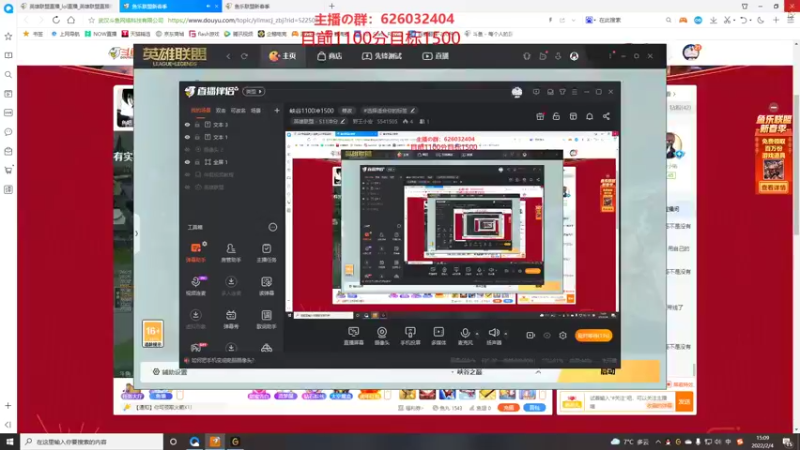Toggle the lock on the 全屏 1 layer
The width and height of the screenshot is (800, 450).
point(197,162)
